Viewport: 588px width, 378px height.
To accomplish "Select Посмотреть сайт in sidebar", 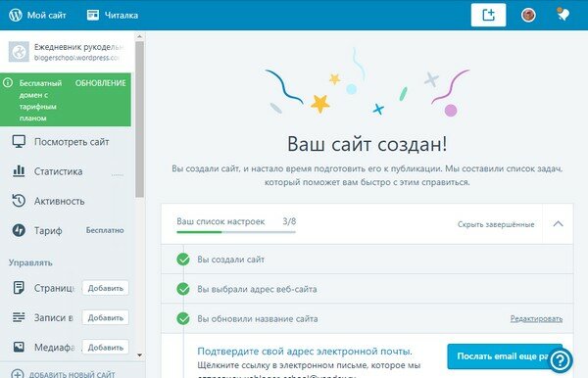I will point(72,142).
